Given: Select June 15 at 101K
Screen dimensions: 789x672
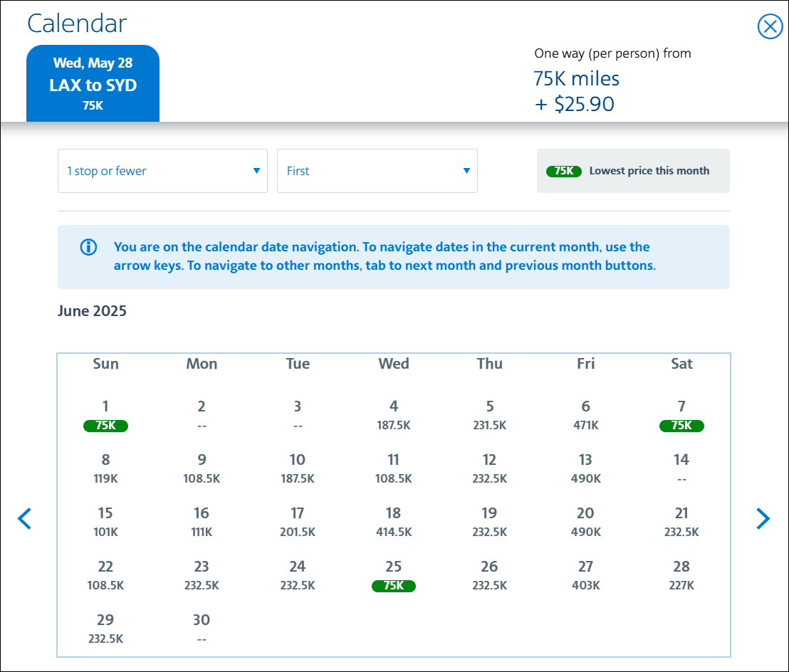Looking at the screenshot, I should point(105,522).
